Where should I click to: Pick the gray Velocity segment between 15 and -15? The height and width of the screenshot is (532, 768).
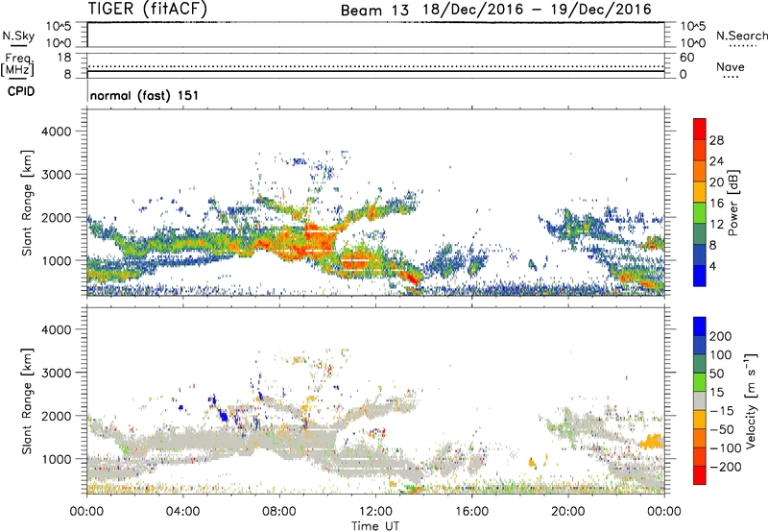[x=700, y=400]
